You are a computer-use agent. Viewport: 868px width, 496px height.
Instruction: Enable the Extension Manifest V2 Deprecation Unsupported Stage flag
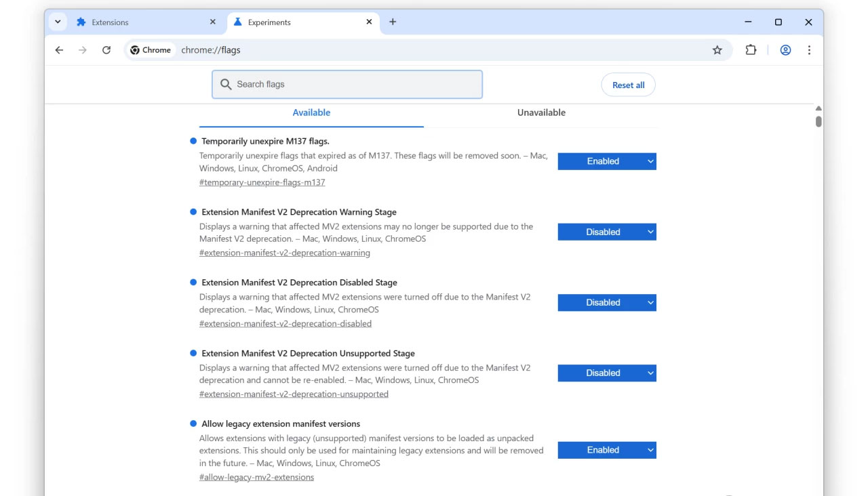[606, 373]
